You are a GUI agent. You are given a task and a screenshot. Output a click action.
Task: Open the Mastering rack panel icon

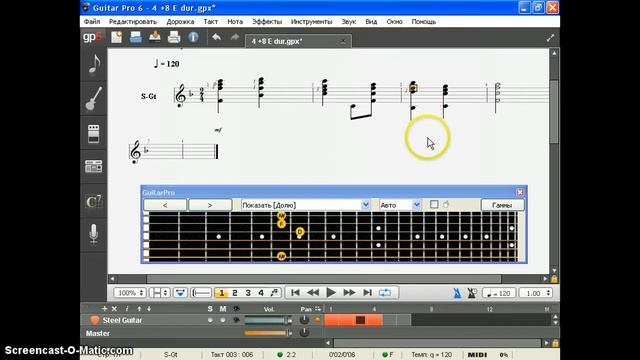tap(93, 167)
